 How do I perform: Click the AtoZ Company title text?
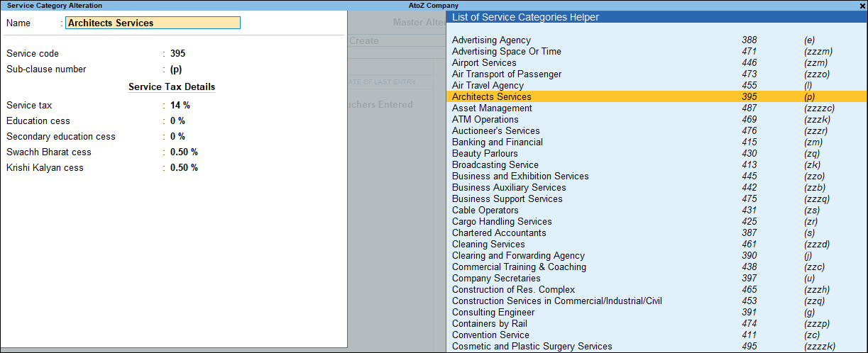pos(434,6)
